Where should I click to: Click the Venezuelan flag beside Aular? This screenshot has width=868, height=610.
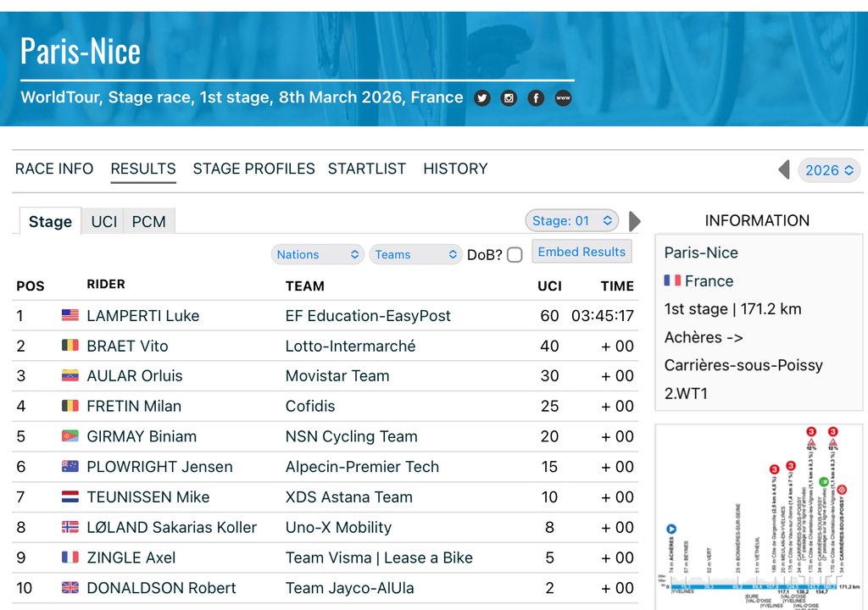click(x=70, y=376)
